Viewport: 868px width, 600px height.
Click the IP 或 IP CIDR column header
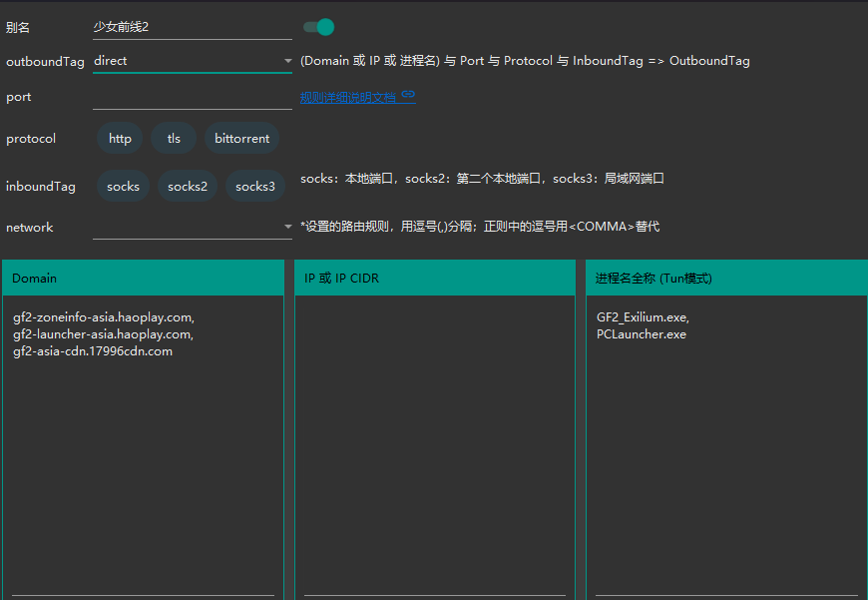[435, 278]
